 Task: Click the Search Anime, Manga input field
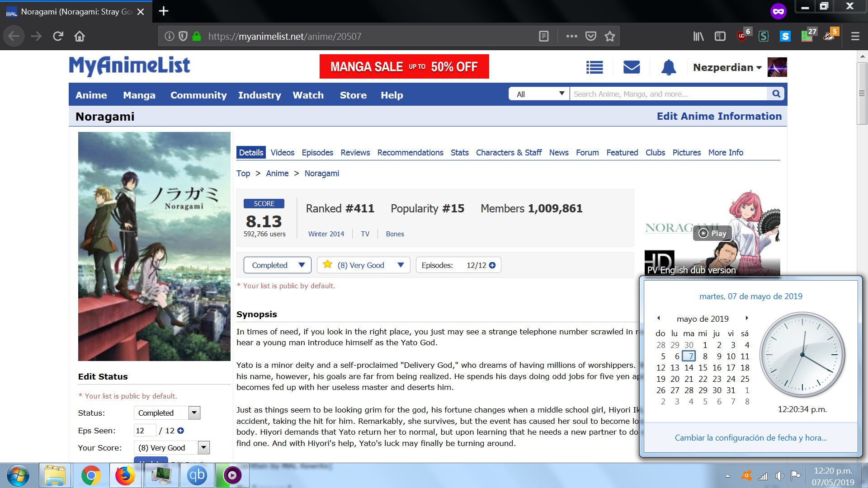coord(668,94)
